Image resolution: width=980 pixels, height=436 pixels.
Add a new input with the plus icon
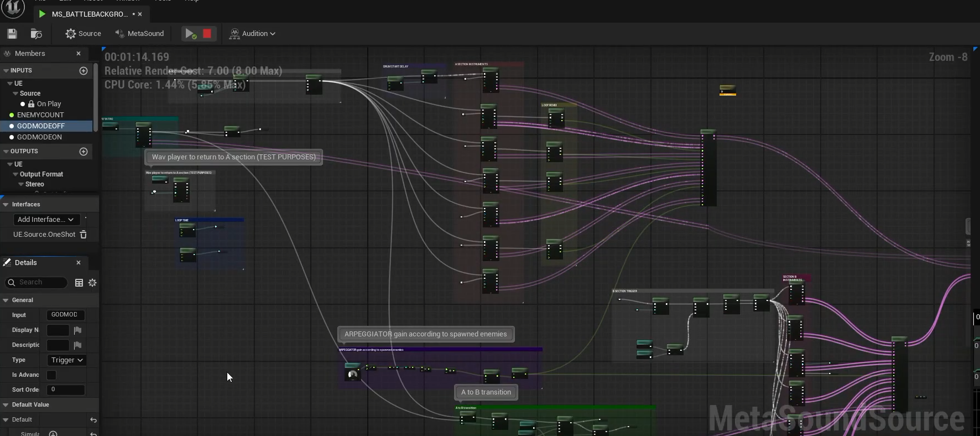click(x=84, y=71)
